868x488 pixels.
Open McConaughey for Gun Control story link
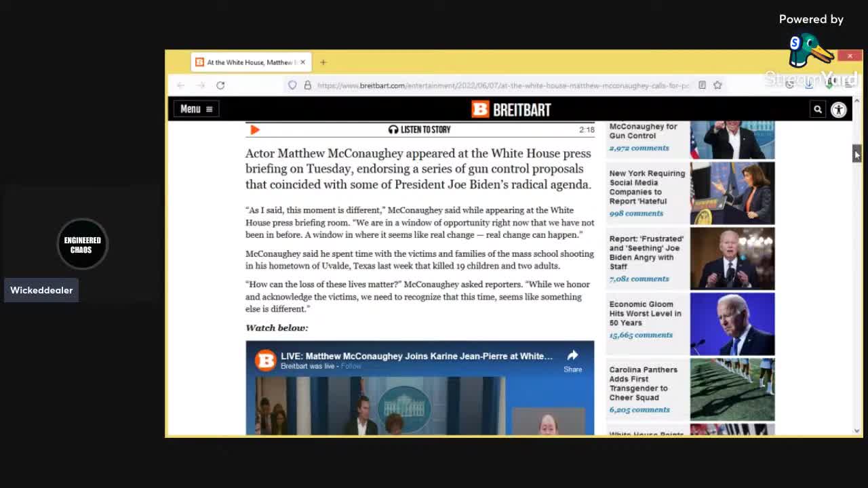point(643,131)
